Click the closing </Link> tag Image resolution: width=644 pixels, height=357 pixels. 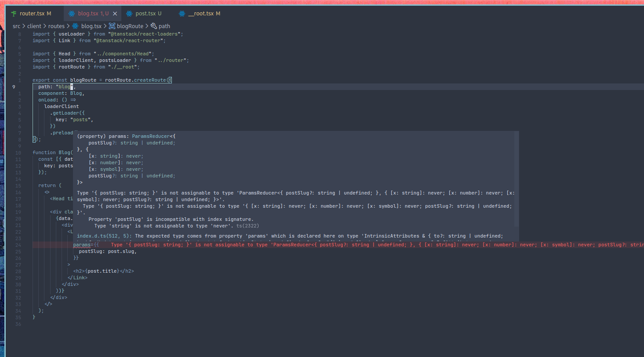point(77,278)
